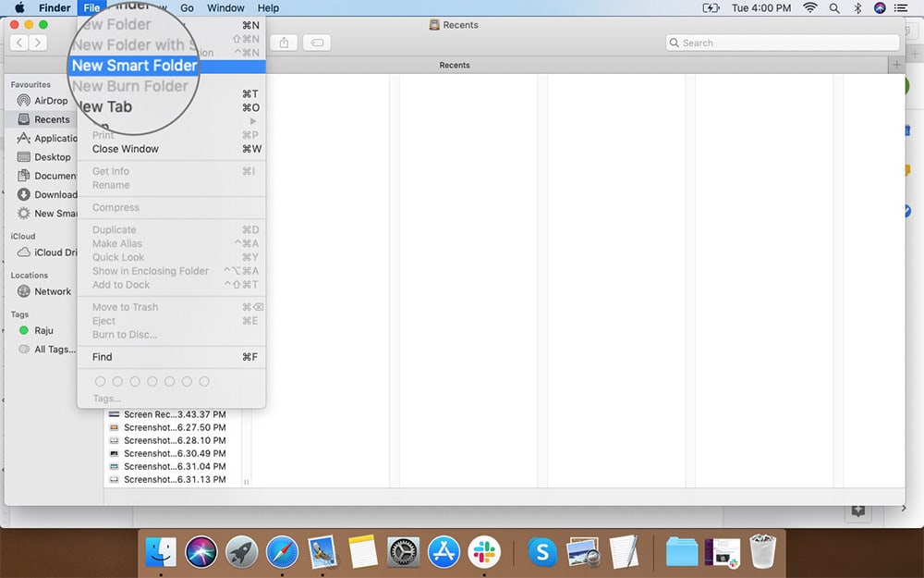Click the Share button in the Finder toolbar
The height and width of the screenshot is (578, 924).
[284, 42]
